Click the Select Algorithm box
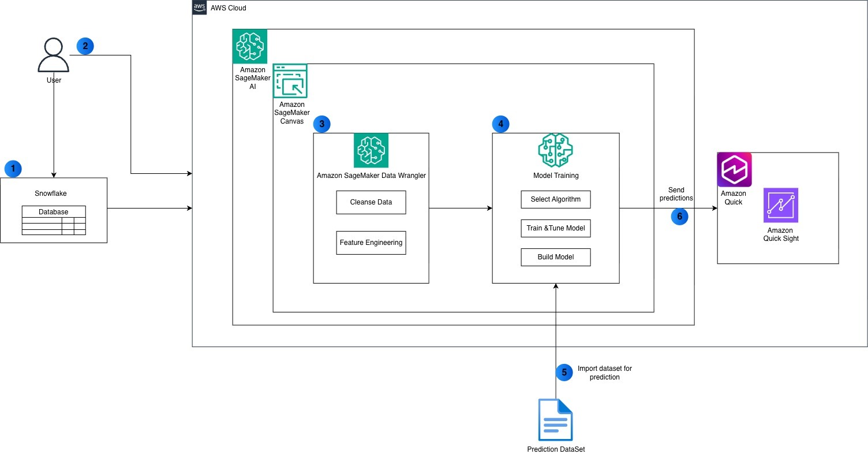Screen dimensions: 868x454 [x=556, y=199]
